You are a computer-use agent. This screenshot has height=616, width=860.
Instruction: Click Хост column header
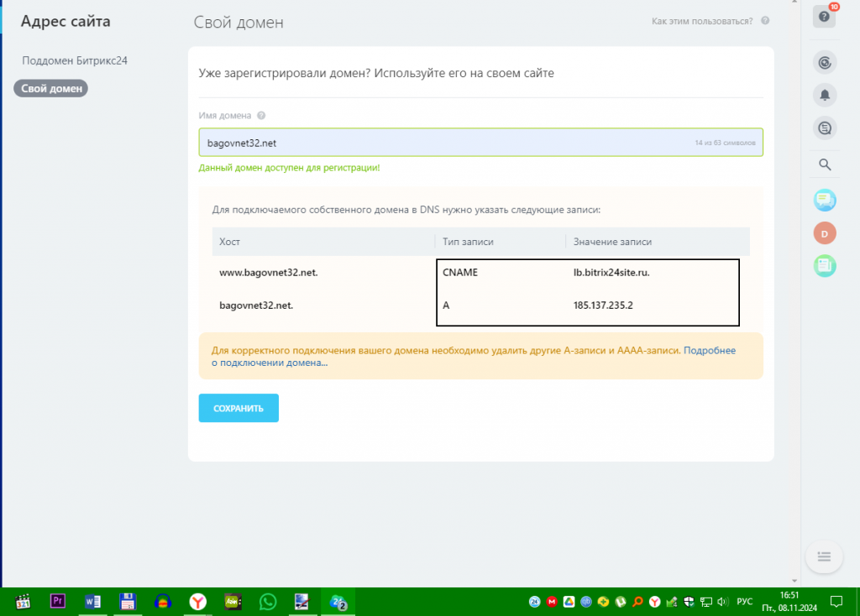[x=229, y=242]
